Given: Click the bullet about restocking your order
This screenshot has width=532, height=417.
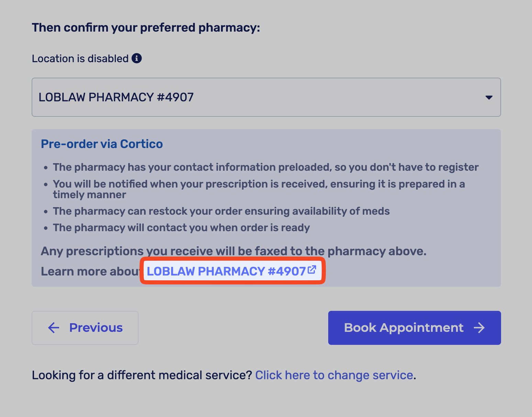Looking at the screenshot, I should (221, 211).
